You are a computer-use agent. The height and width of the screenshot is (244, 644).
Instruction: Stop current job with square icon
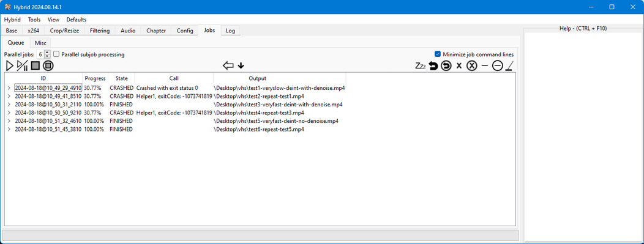tap(36, 65)
